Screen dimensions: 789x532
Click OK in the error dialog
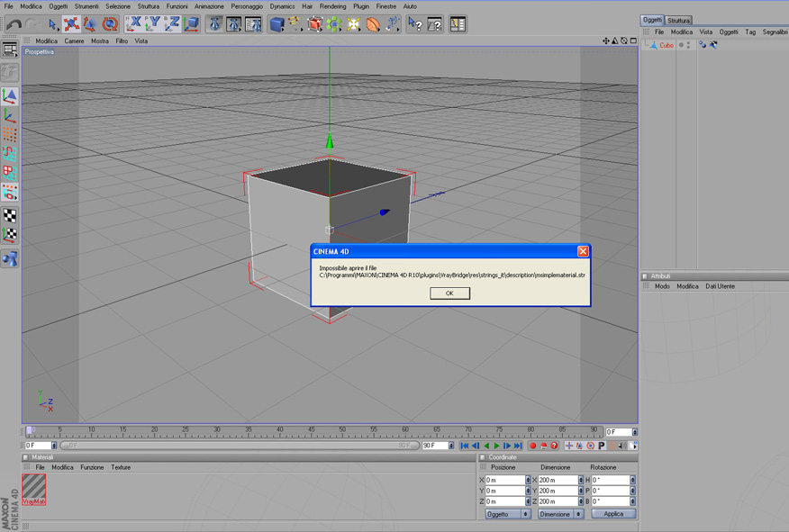(x=449, y=293)
